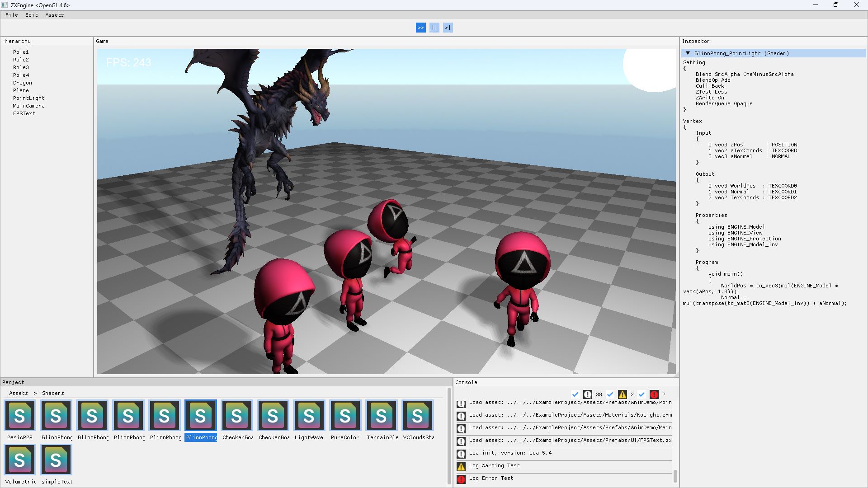Select Dragon in the Hierarchy
This screenshot has width=868, height=488.
click(23, 83)
